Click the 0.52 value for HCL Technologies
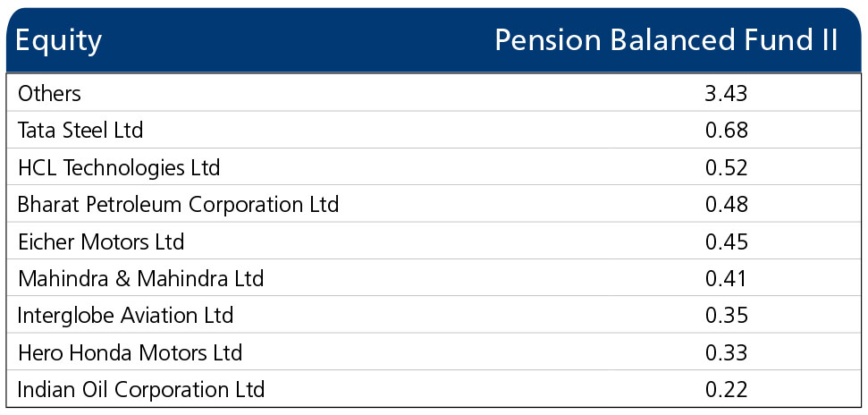This screenshot has width=868, height=415. click(x=726, y=167)
